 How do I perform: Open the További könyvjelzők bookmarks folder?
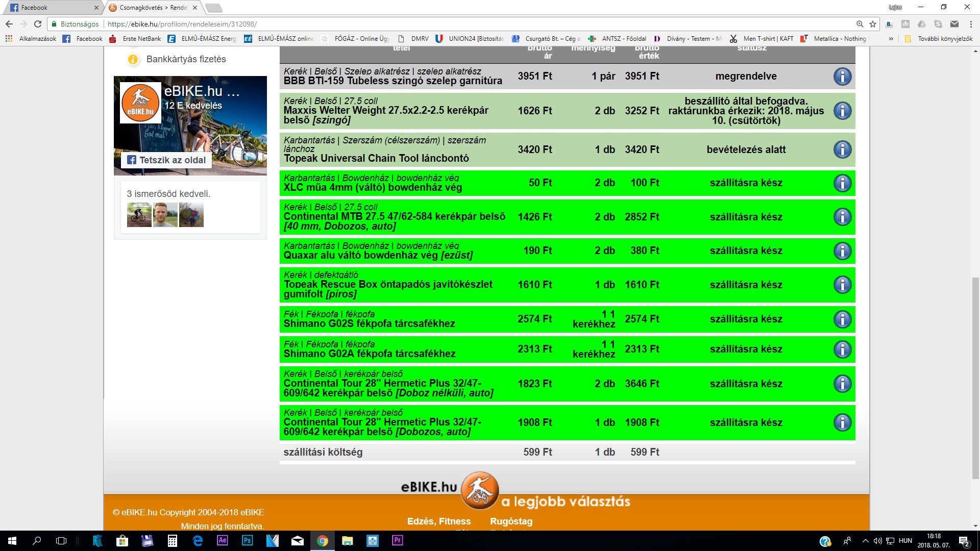[x=939, y=39]
